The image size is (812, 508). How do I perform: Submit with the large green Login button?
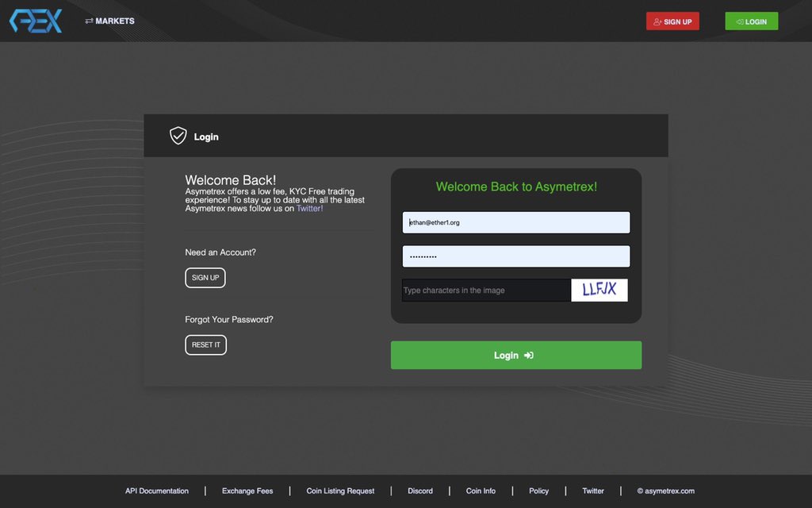tap(515, 355)
